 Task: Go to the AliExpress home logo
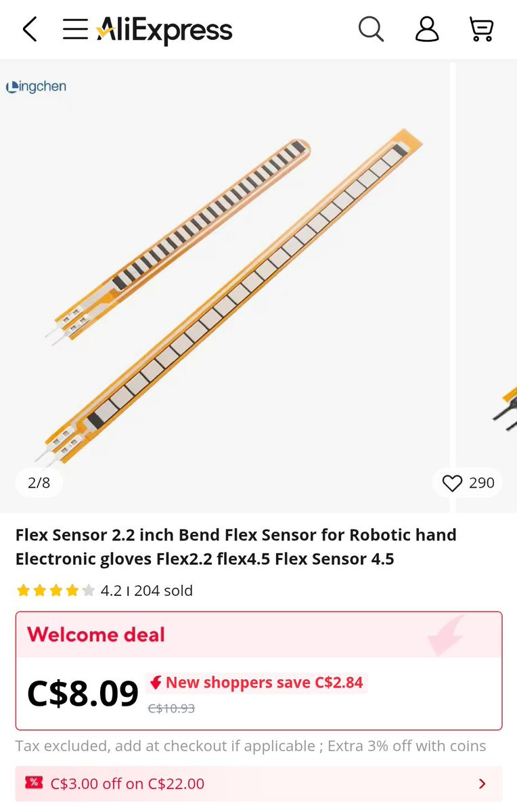coord(164,30)
